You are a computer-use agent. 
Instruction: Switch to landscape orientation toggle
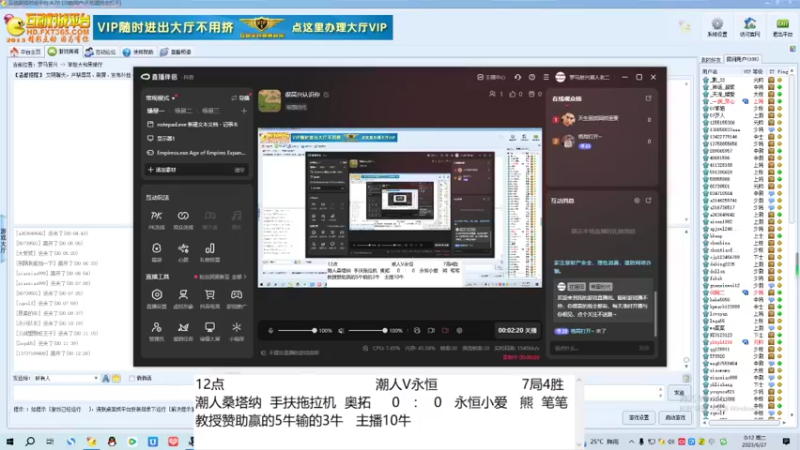(x=240, y=98)
